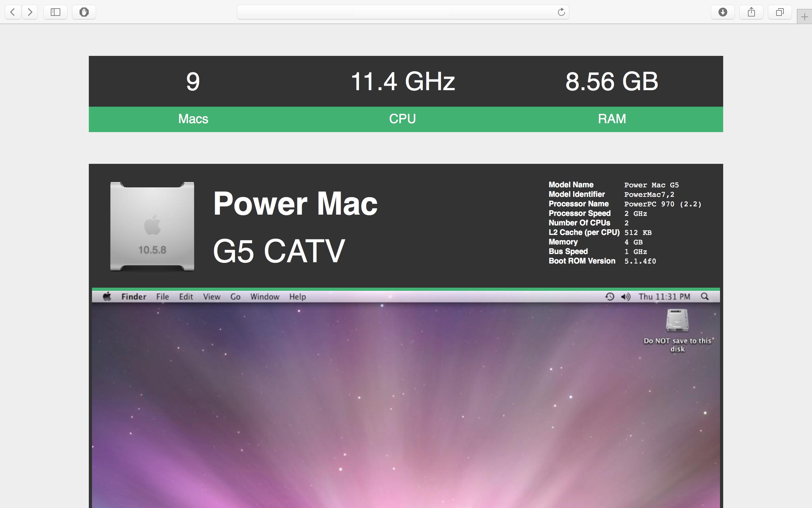Click the '11.4 GHz' CPU total
The image size is (812, 508).
pos(403,82)
